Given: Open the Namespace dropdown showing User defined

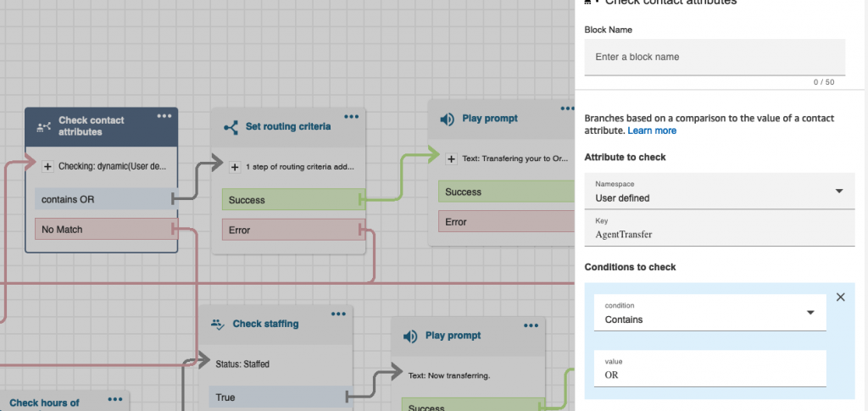Looking at the screenshot, I should pyautogui.click(x=720, y=192).
